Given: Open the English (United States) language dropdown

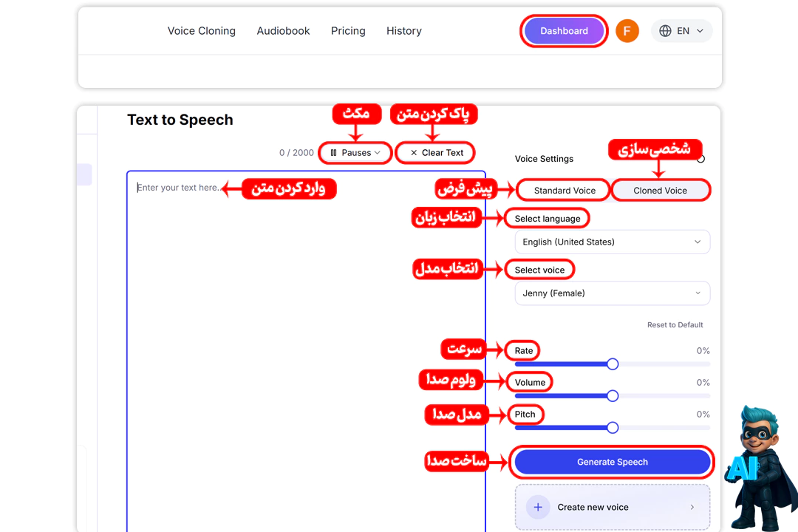Looking at the screenshot, I should click(612, 242).
